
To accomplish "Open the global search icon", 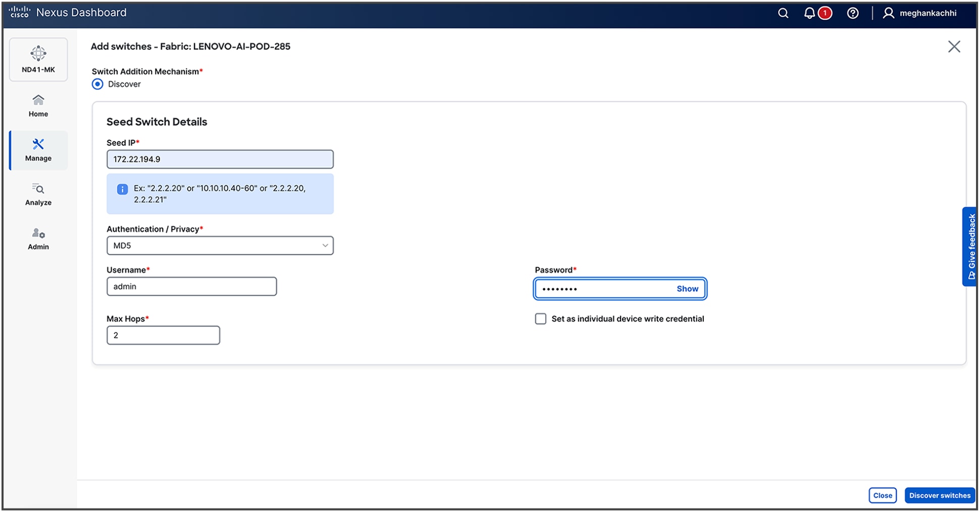I will click(783, 13).
